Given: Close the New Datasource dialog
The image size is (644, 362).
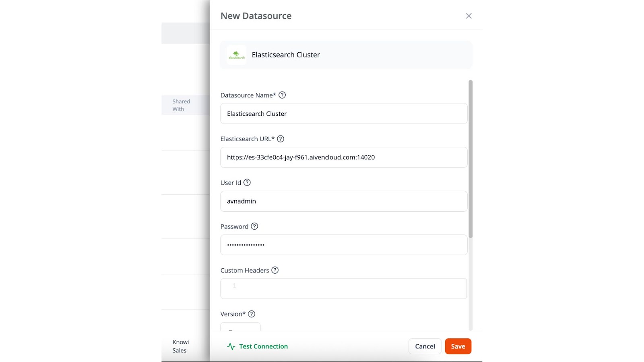Looking at the screenshot, I should (x=469, y=16).
